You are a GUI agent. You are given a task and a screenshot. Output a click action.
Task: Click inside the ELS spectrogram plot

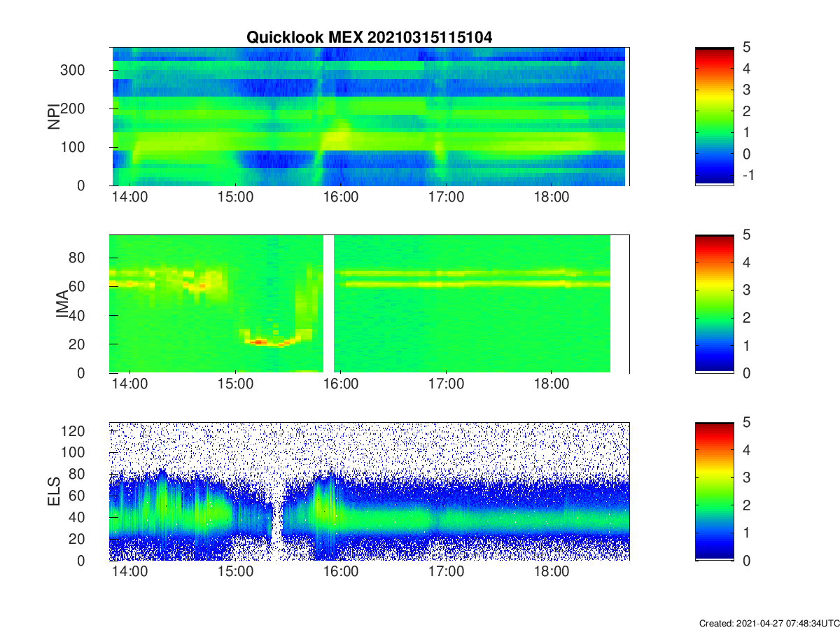[369, 491]
